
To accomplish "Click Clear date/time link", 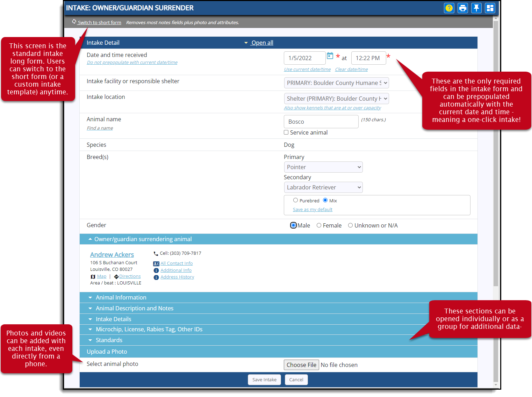I will [351, 70].
